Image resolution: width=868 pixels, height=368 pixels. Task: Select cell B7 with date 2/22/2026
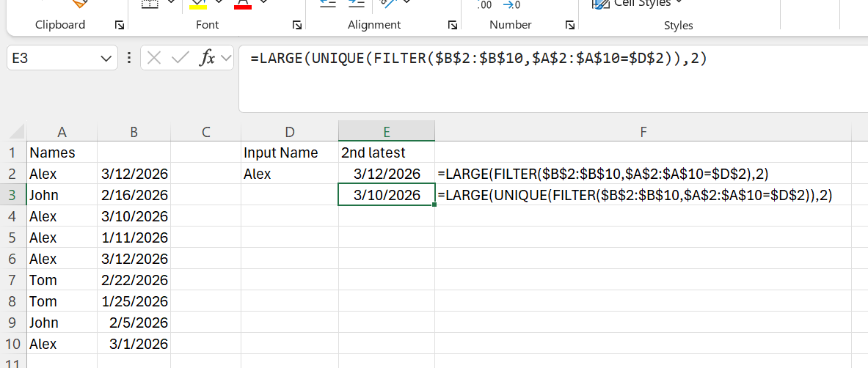click(x=134, y=280)
